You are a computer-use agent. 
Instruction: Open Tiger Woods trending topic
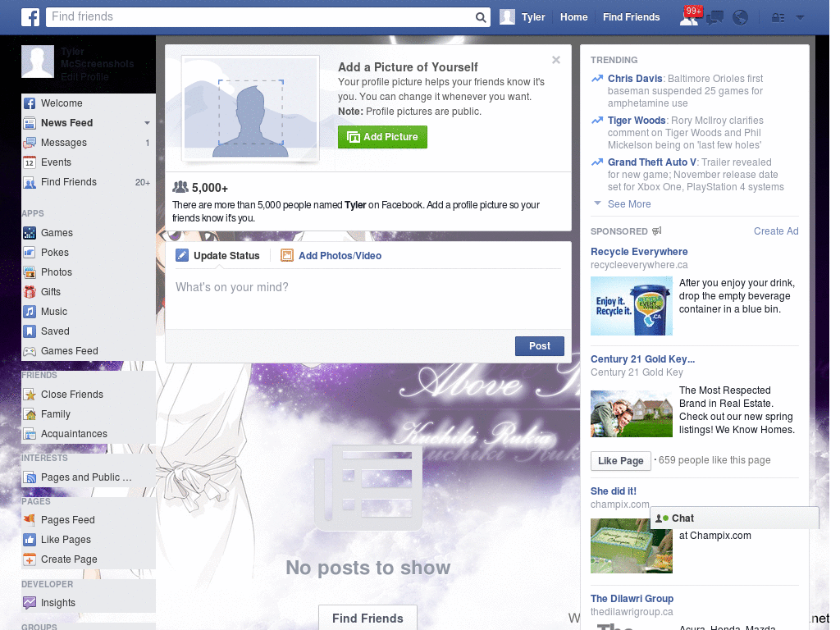click(x=637, y=121)
